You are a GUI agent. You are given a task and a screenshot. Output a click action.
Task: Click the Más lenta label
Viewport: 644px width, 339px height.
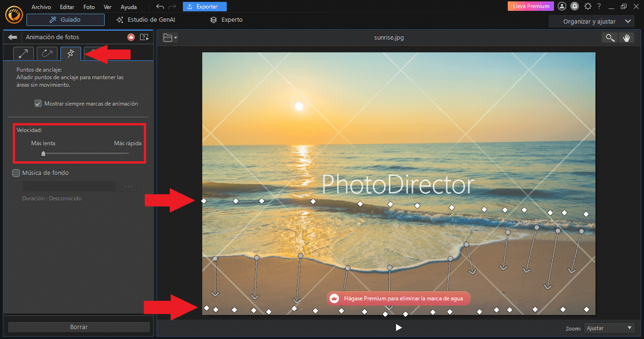click(43, 143)
